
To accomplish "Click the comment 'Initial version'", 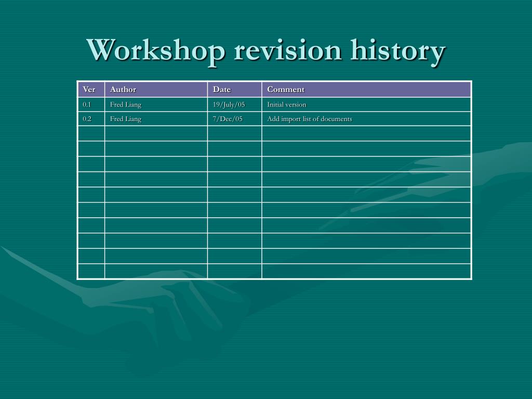I will tap(287, 104).
